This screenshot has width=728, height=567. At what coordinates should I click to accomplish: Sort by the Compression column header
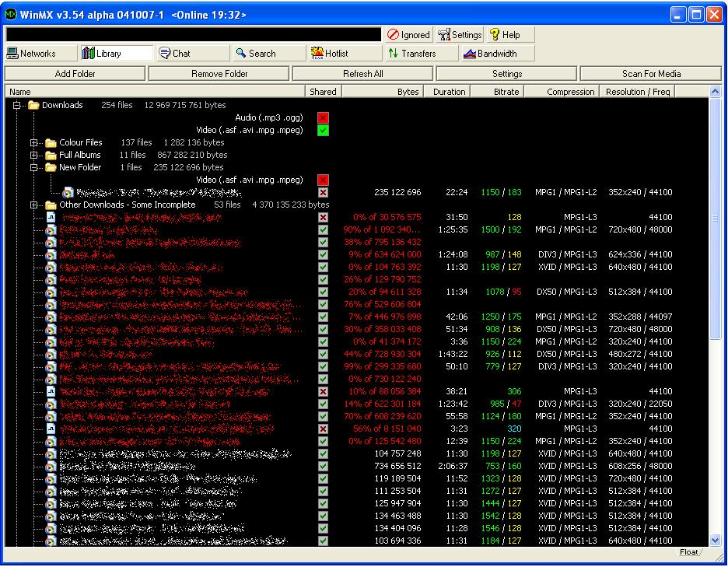click(x=562, y=92)
